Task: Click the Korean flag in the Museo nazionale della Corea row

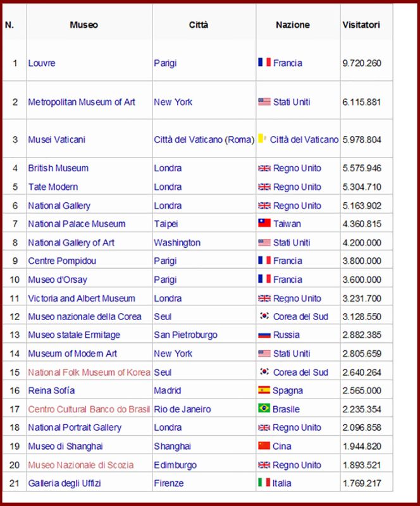Action: [264, 316]
